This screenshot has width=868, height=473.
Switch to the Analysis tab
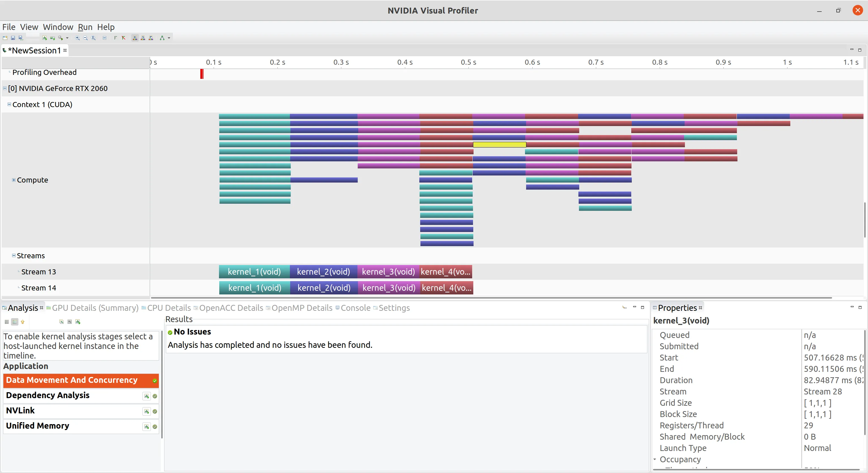coord(23,308)
